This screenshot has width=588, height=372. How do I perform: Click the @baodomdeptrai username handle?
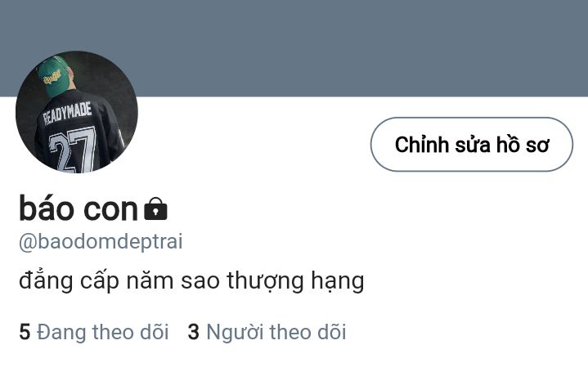[101, 241]
